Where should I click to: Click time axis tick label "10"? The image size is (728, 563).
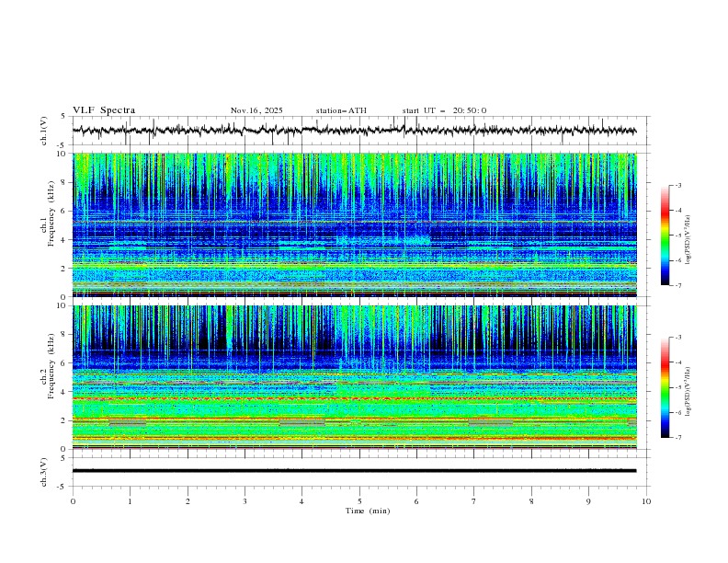pyautogui.click(x=646, y=501)
